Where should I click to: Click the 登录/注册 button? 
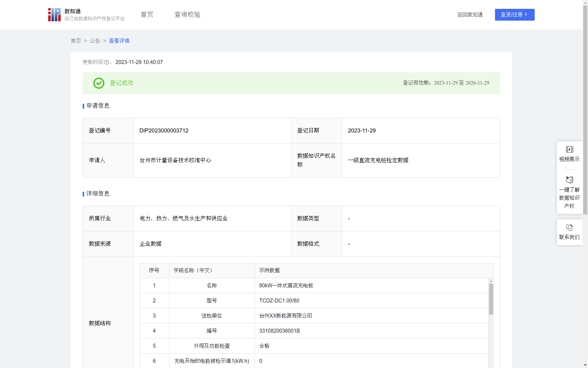click(514, 15)
